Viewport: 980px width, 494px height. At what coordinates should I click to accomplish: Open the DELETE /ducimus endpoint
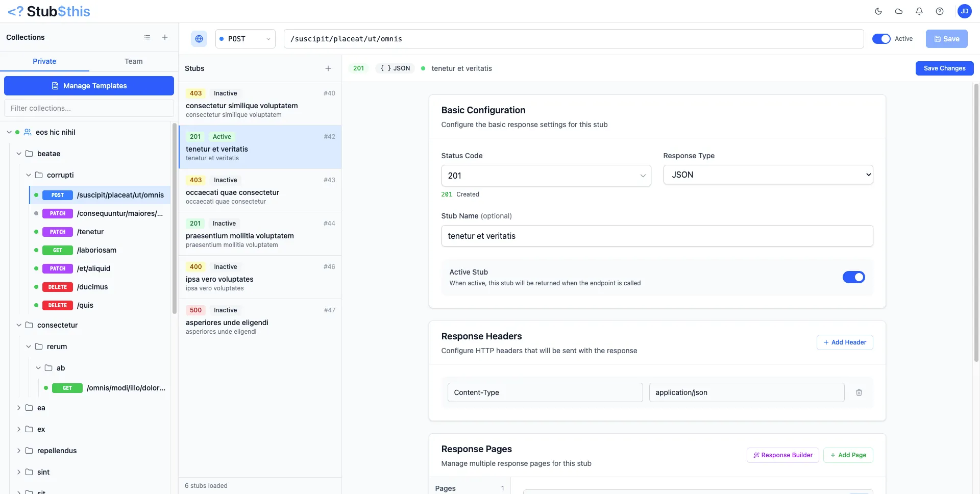(100, 287)
